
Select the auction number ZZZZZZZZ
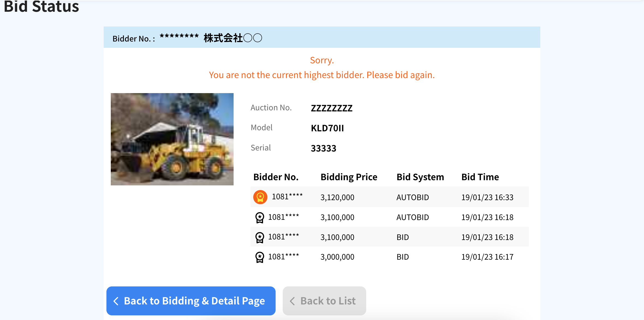click(x=332, y=108)
